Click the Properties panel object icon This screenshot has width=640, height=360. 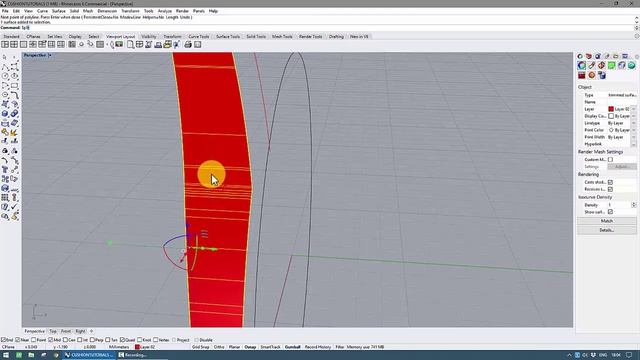[582, 65]
